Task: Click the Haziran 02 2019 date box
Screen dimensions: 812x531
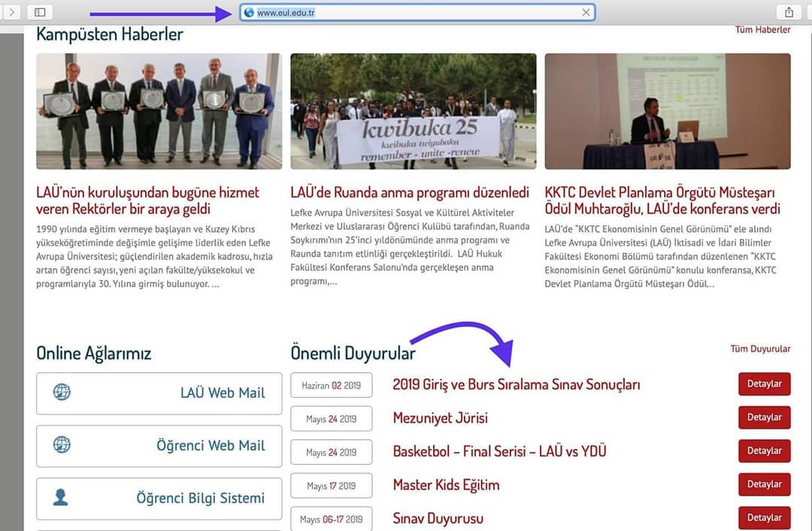Action: coord(332,385)
